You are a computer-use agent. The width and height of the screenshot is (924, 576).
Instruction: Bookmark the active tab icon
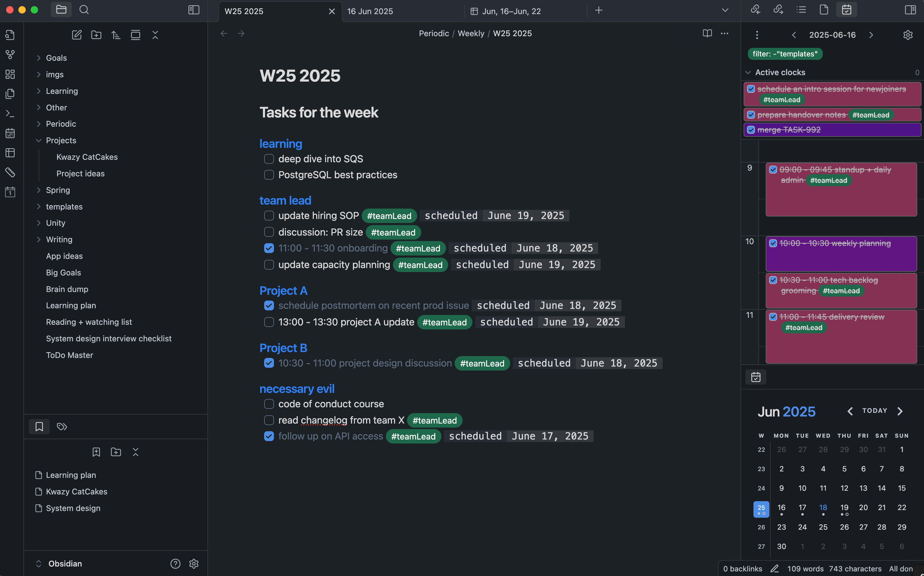(x=96, y=452)
